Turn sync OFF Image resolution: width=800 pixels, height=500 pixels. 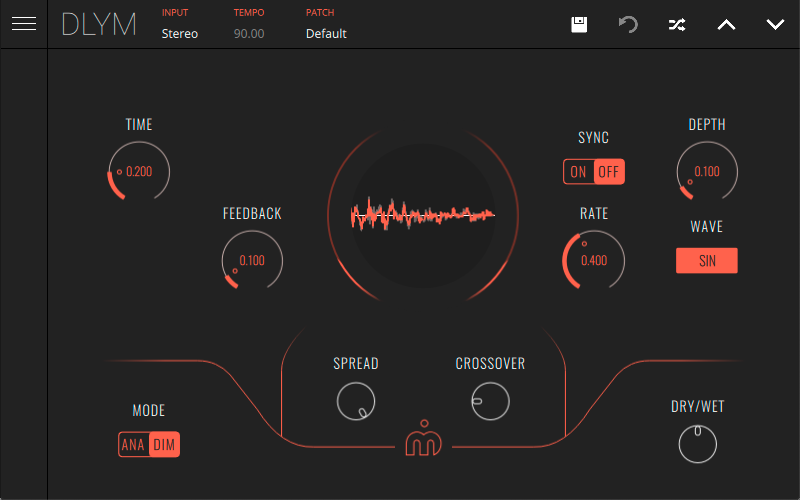click(609, 171)
